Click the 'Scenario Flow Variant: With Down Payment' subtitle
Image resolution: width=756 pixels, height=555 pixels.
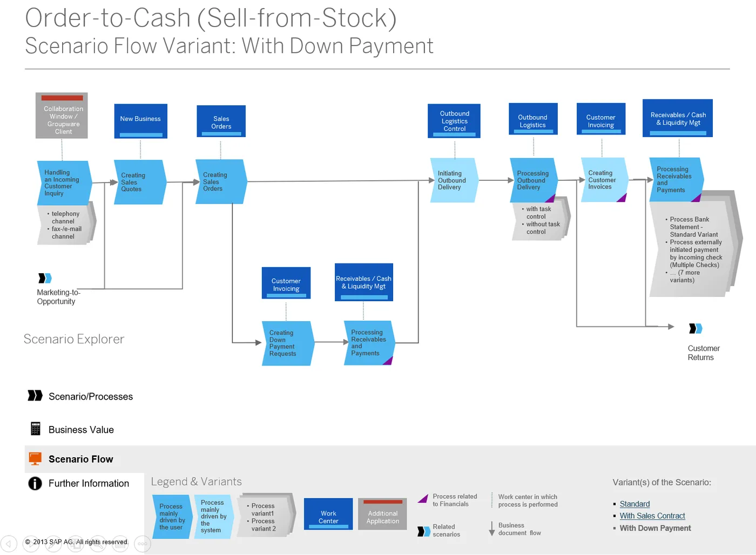coord(229,45)
